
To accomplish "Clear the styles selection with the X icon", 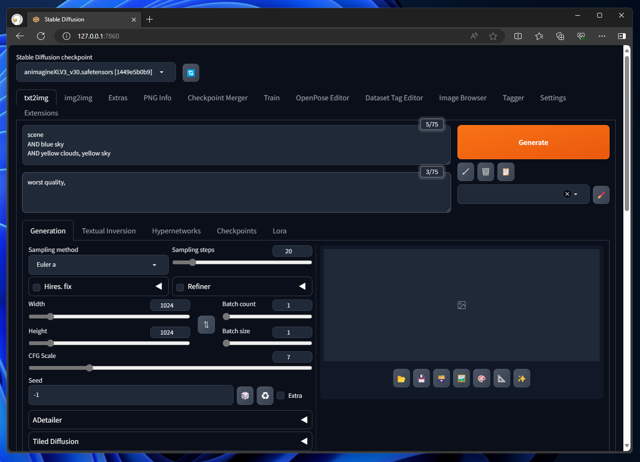I will pos(567,194).
